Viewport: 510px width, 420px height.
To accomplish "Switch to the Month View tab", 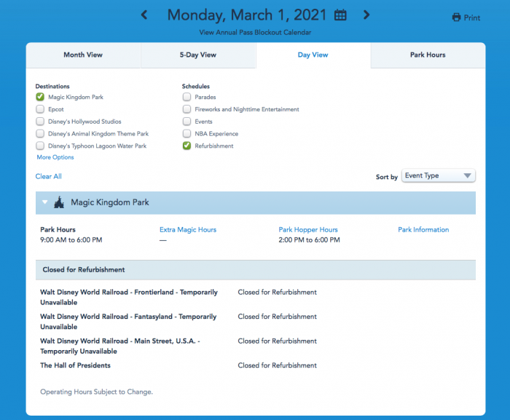I will click(x=83, y=55).
